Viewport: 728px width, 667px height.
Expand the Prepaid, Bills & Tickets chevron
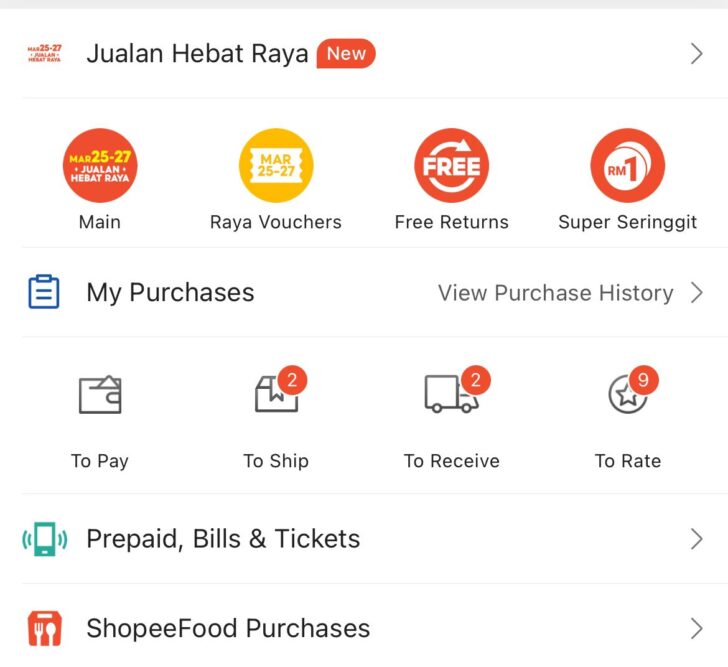point(697,540)
